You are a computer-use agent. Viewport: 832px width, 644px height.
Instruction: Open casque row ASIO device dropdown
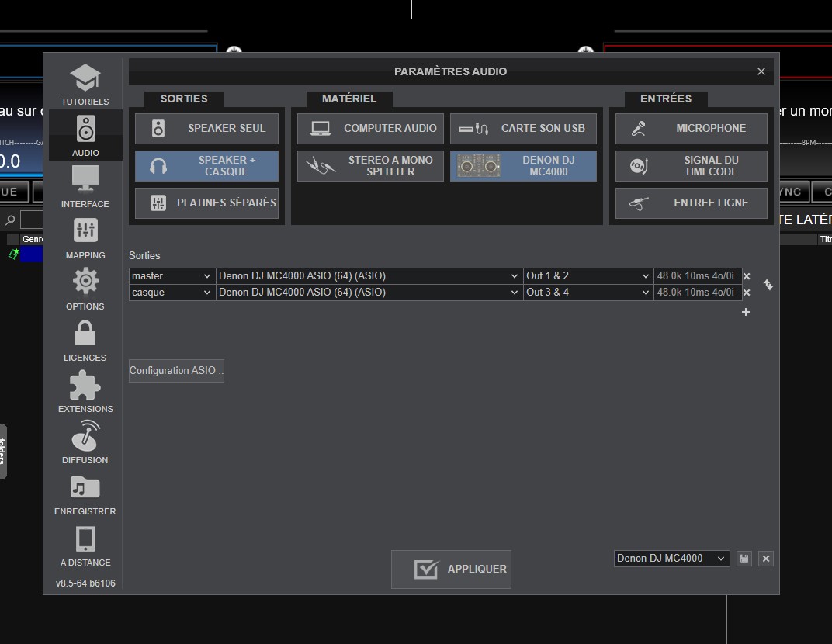(369, 293)
